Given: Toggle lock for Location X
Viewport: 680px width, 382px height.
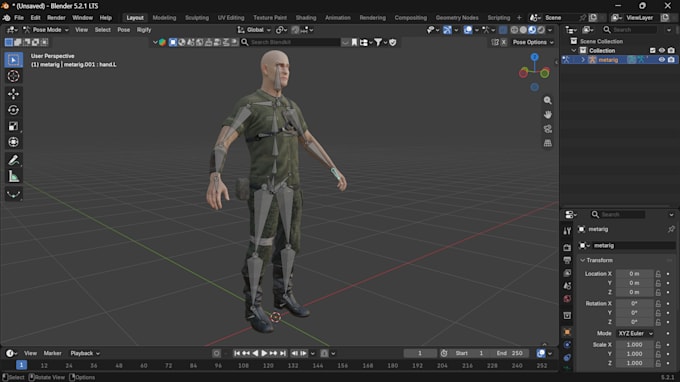Looking at the screenshot, I should 658,274.
